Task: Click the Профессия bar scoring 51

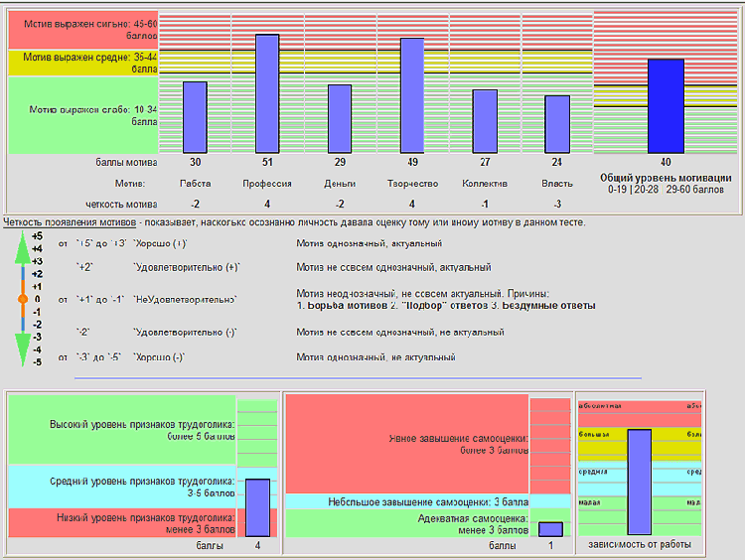Action: 267,93
